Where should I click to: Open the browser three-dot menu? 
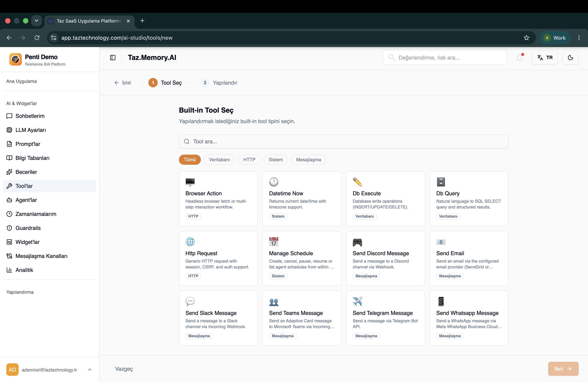579,38
